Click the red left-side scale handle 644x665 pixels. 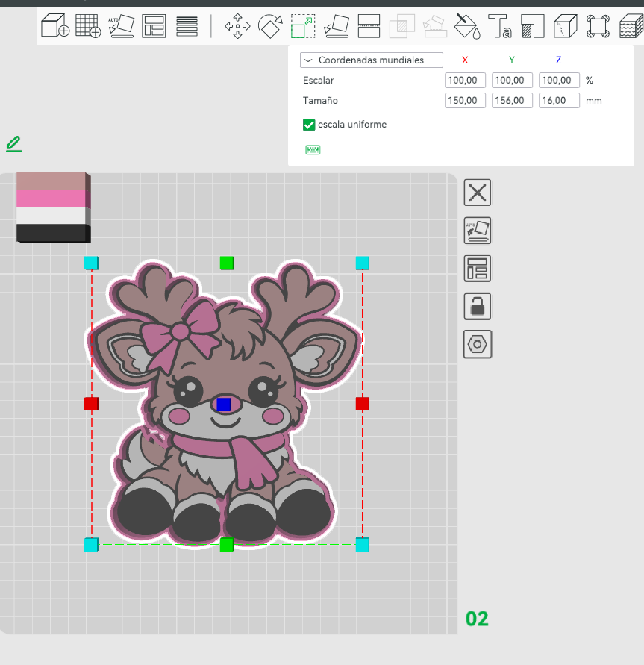(x=92, y=404)
